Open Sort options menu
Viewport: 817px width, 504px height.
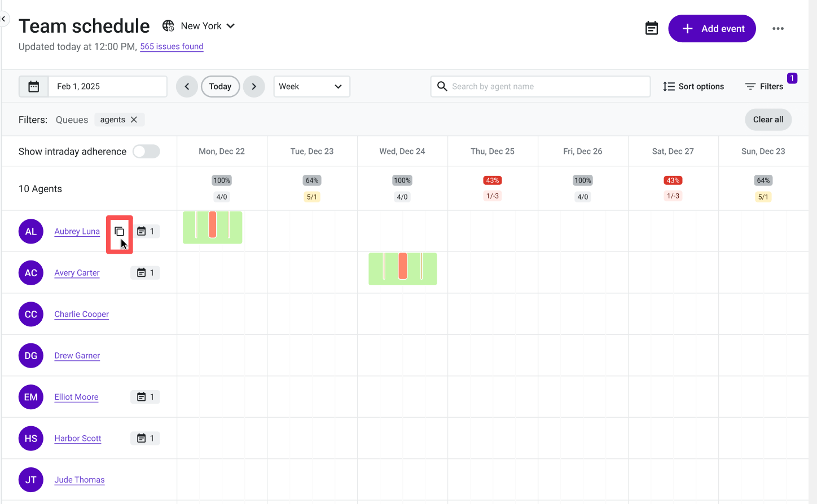pos(693,86)
